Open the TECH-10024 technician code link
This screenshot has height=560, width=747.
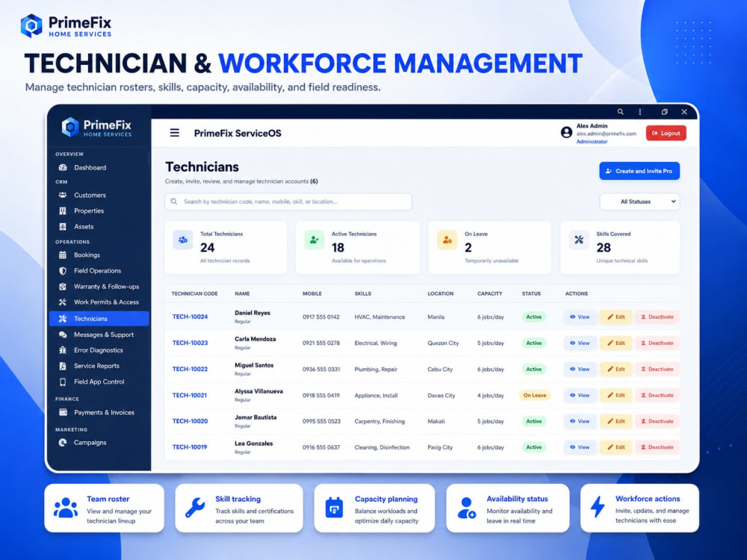(x=190, y=317)
